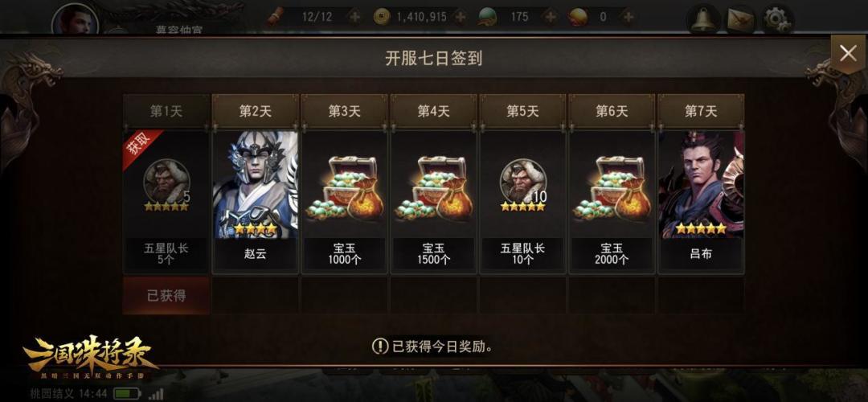Tap the scroll stamina icon
This screenshot has width=868, height=402.
click(275, 17)
